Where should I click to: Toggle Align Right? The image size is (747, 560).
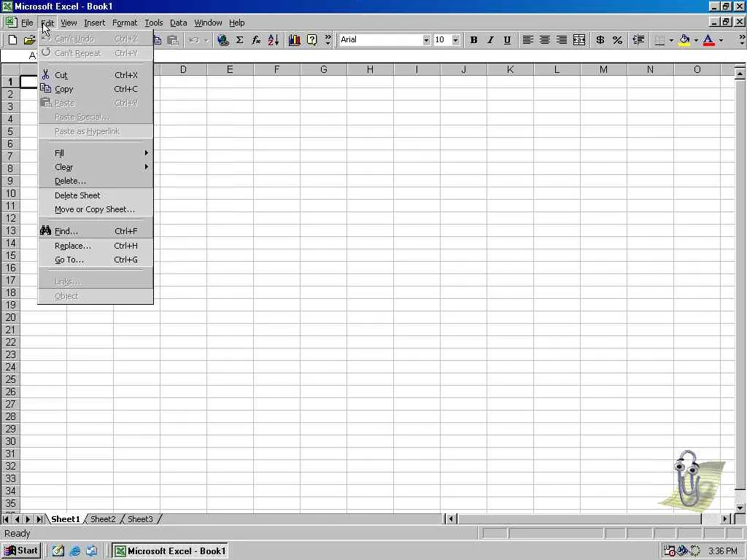[x=562, y=40]
